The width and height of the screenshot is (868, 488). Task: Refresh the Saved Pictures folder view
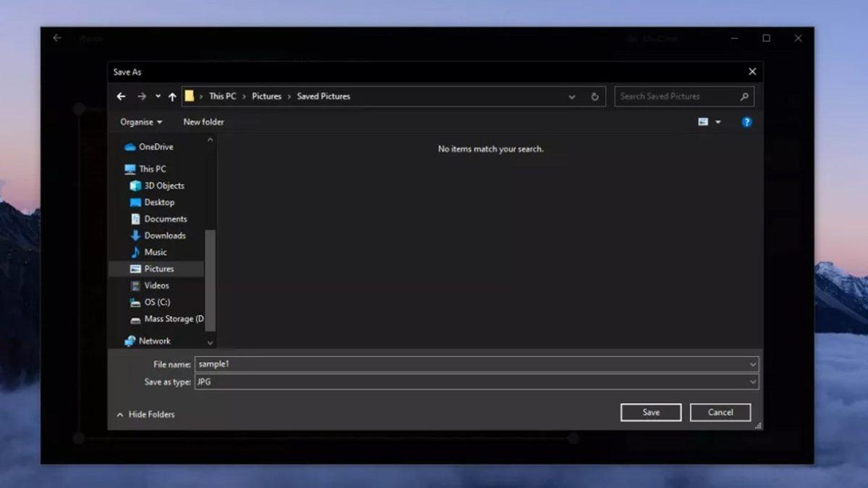point(595,96)
